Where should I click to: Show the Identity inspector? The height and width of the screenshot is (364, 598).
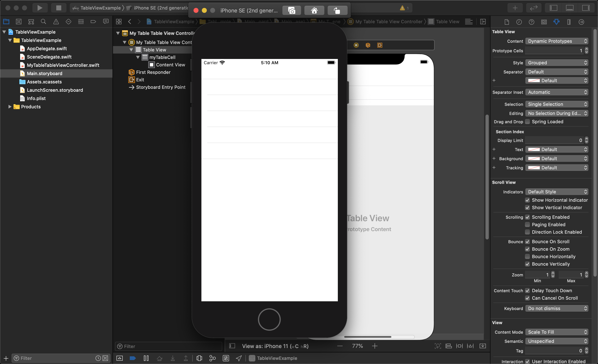coord(544,22)
